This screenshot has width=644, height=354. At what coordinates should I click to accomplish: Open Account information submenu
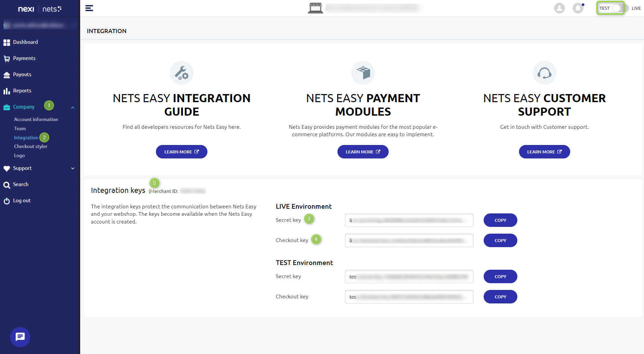click(x=36, y=119)
